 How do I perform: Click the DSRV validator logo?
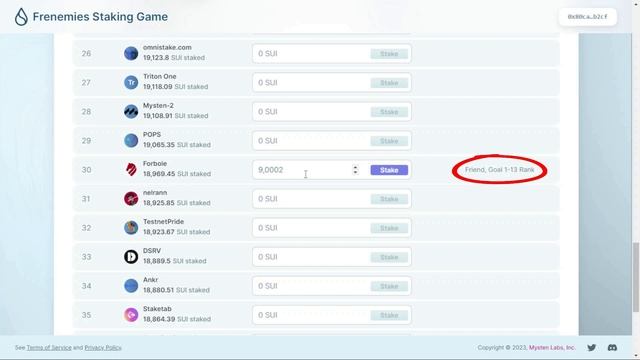tap(131, 257)
